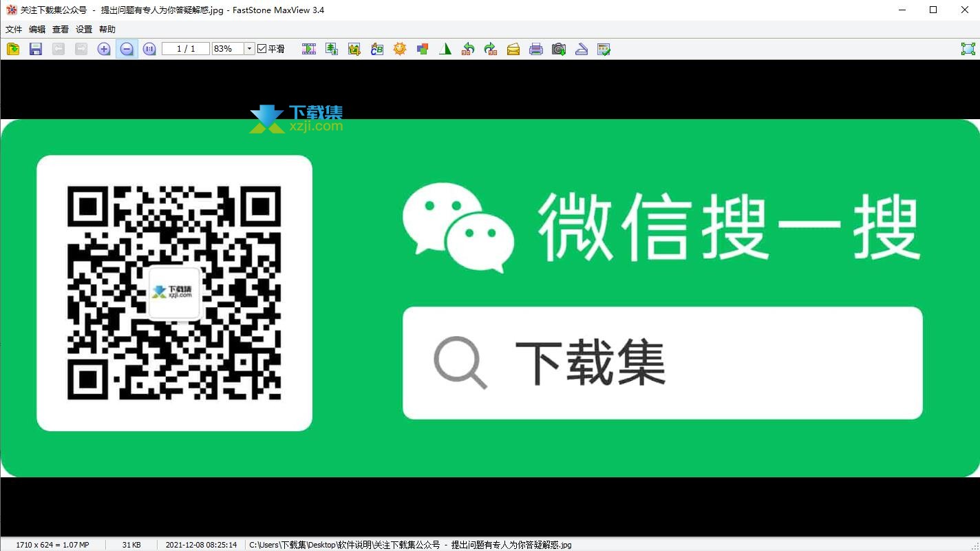Click the 微信搜一搜 heading text
The image size is (980, 551).
(x=729, y=228)
